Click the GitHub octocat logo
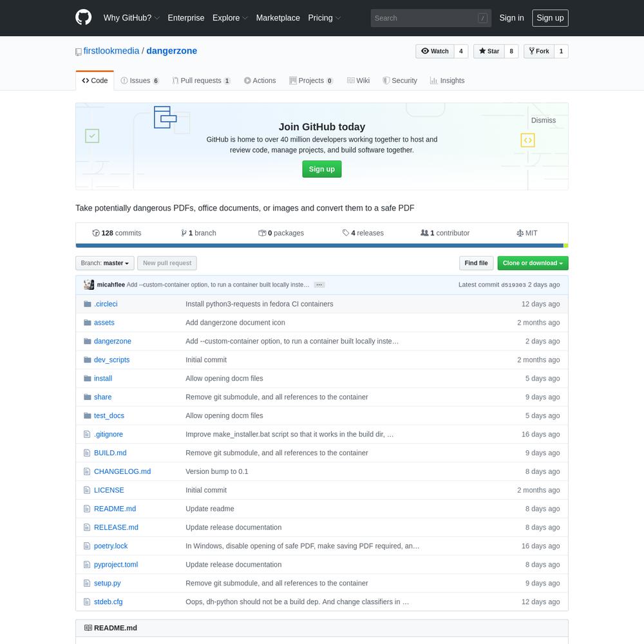Image resolution: width=644 pixels, height=644 pixels. coord(83,17)
